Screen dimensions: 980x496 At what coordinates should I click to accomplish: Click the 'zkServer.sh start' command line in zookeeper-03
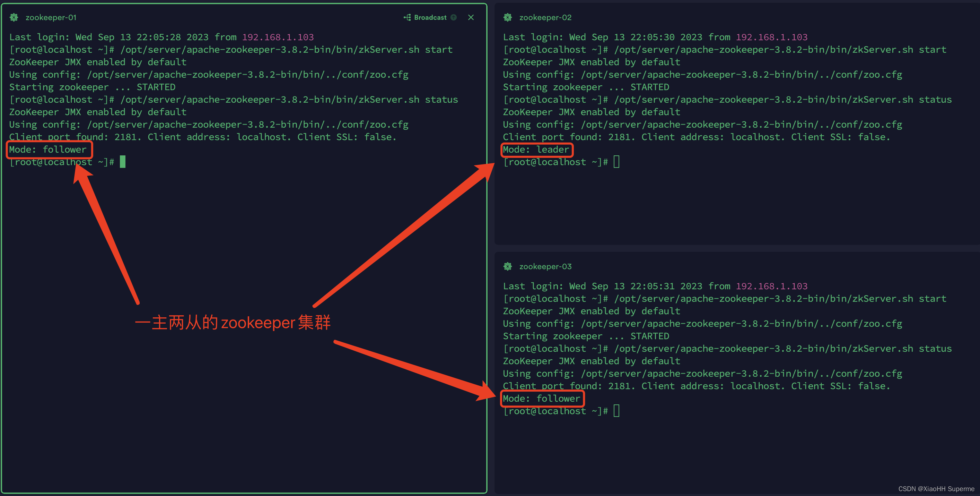725,299
